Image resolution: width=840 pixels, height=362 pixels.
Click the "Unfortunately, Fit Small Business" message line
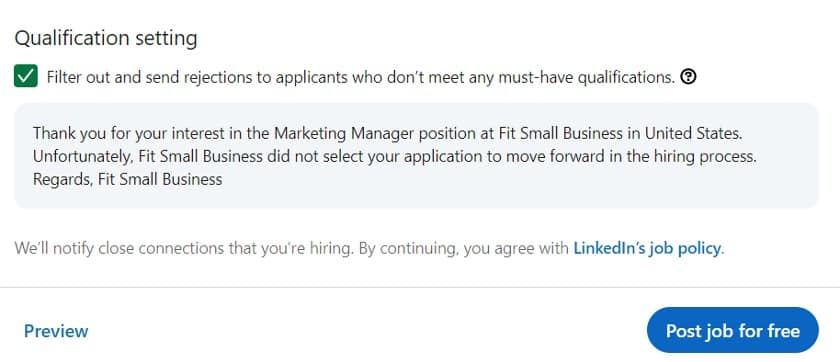(x=395, y=156)
